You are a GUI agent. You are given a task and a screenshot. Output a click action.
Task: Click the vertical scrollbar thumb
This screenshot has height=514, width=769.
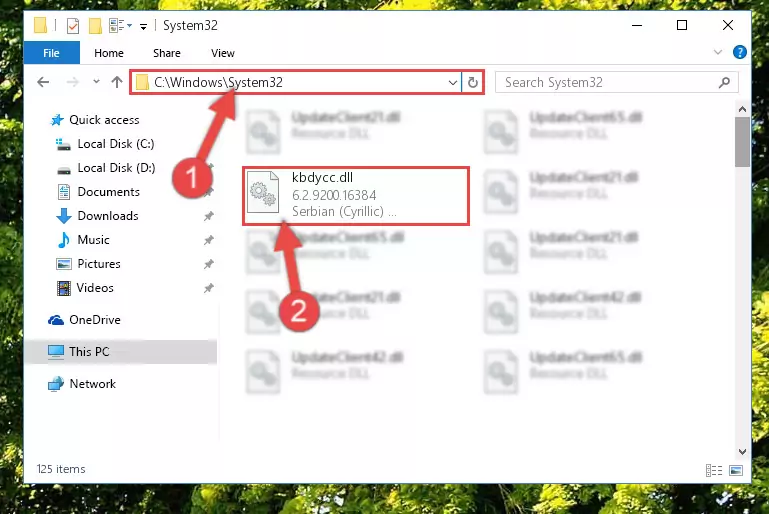742,142
